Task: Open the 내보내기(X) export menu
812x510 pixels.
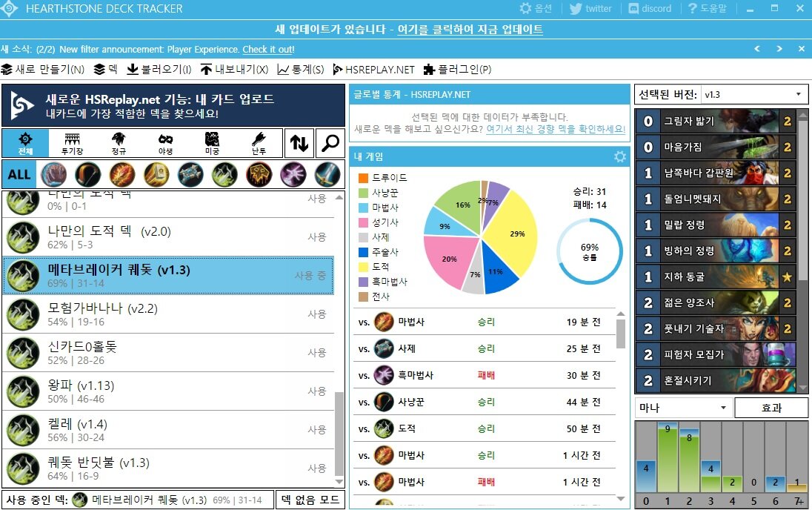Action: tap(235, 70)
